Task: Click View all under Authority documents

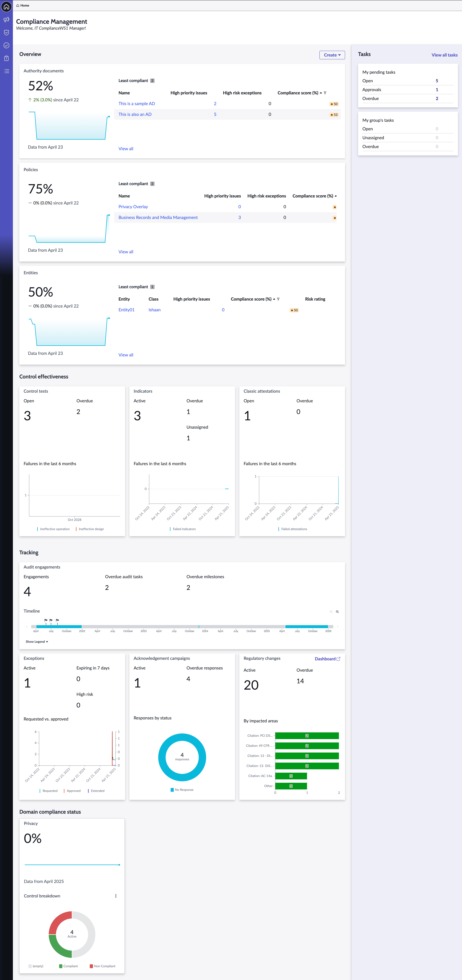Action: (x=126, y=149)
